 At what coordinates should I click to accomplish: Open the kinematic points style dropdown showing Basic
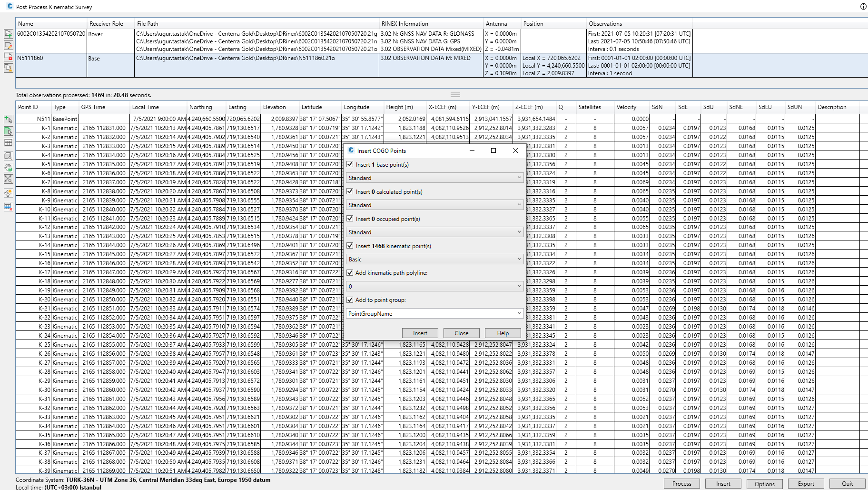click(434, 260)
